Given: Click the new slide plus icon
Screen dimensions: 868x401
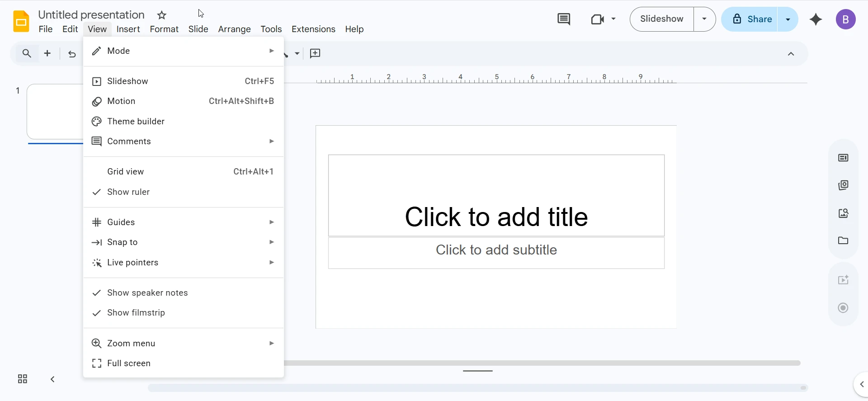Looking at the screenshot, I should 47,53.
